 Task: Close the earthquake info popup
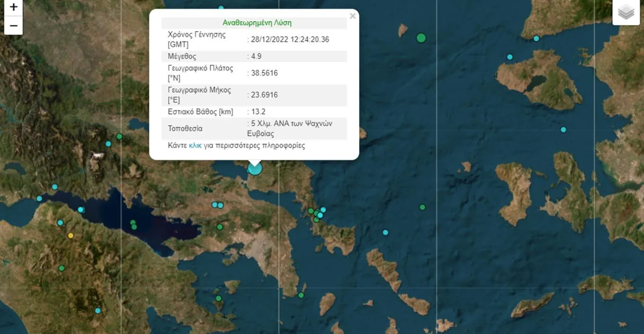352,16
